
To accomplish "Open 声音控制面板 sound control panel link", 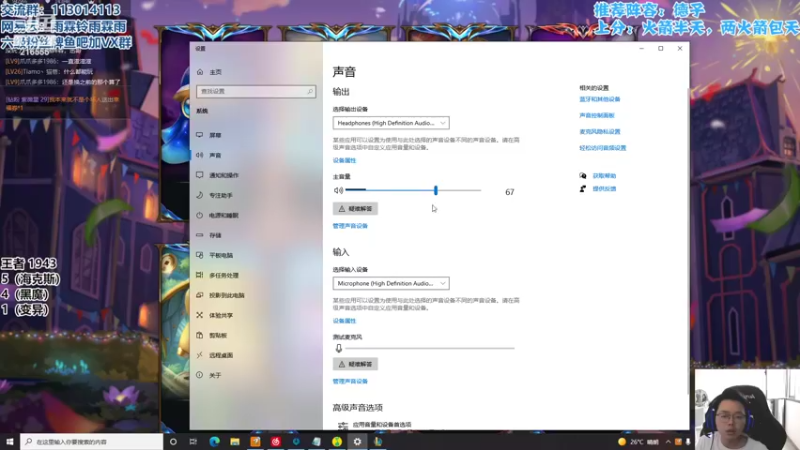I will [x=597, y=115].
